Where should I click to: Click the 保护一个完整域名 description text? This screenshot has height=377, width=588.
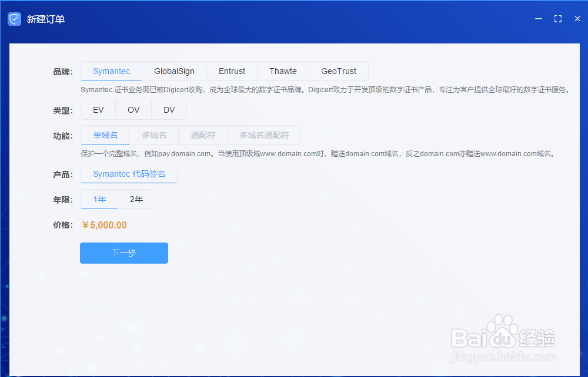click(318, 154)
